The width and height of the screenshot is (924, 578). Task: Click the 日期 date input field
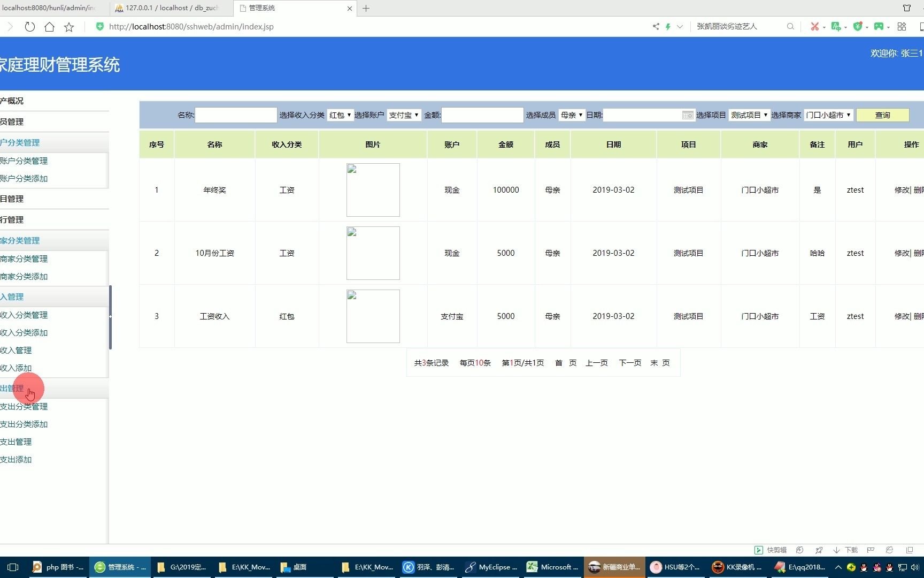click(x=649, y=115)
